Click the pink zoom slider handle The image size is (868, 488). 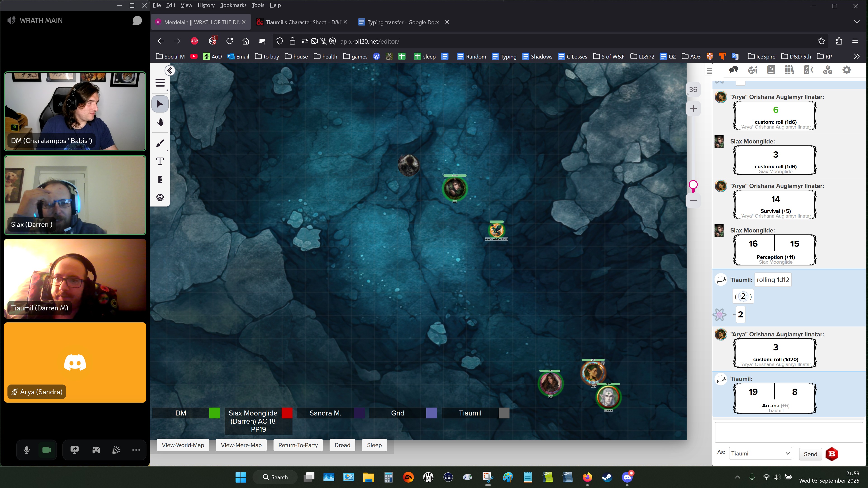click(x=693, y=185)
